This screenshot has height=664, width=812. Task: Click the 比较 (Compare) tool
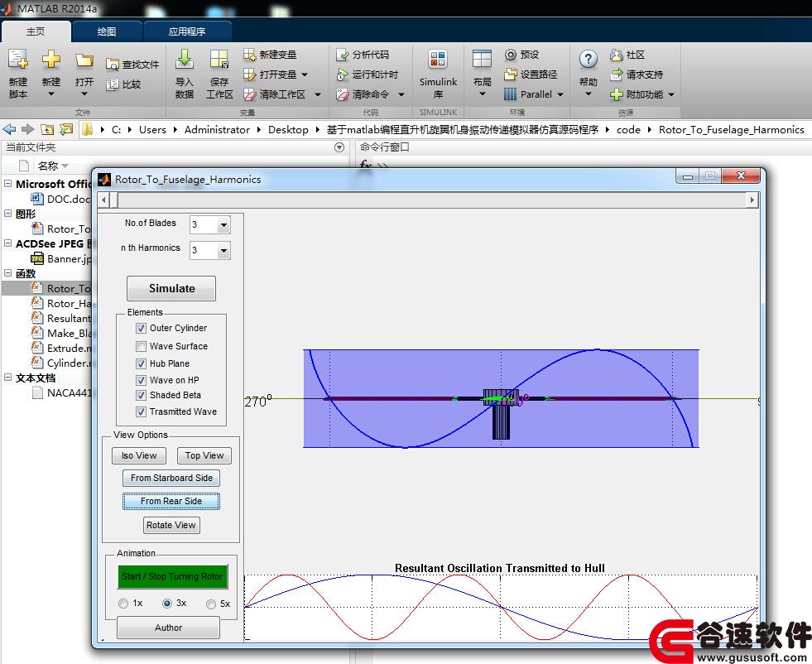[x=123, y=84]
